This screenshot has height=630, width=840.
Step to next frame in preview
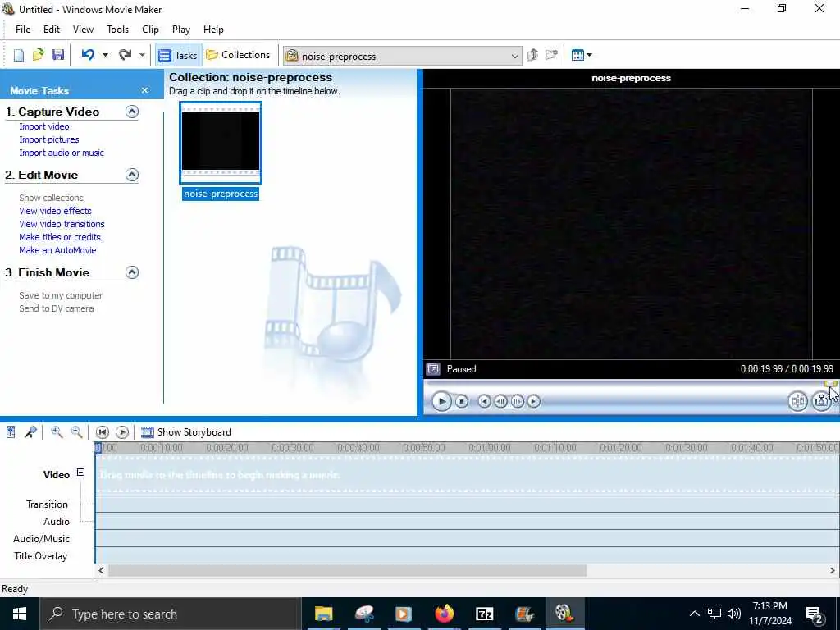point(518,401)
